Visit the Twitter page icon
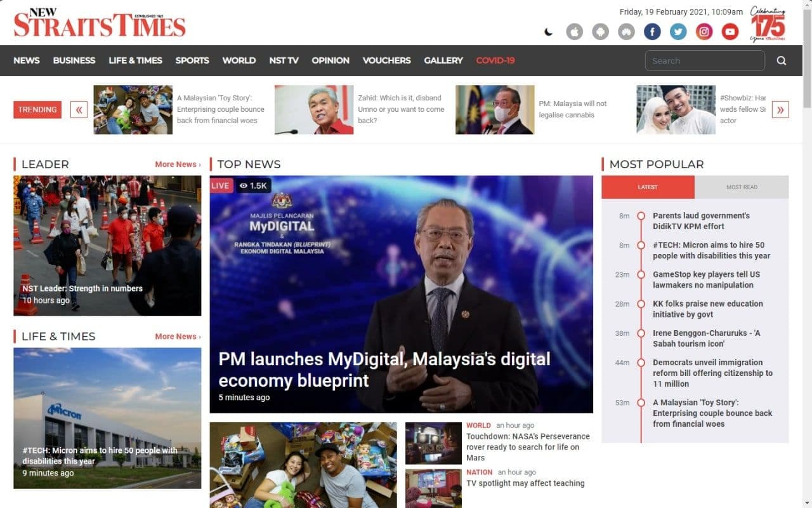Image resolution: width=812 pixels, height=508 pixels. tap(678, 31)
